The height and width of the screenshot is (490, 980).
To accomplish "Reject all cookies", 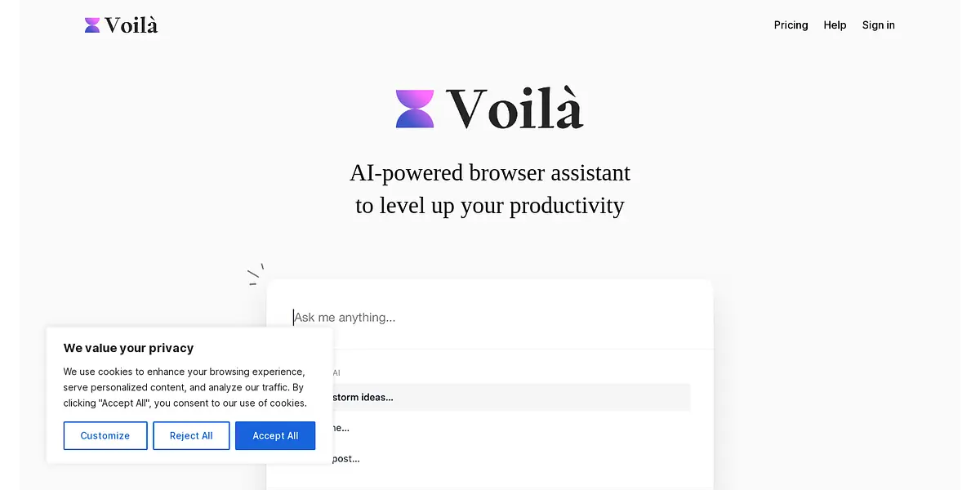I will pyautogui.click(x=191, y=435).
